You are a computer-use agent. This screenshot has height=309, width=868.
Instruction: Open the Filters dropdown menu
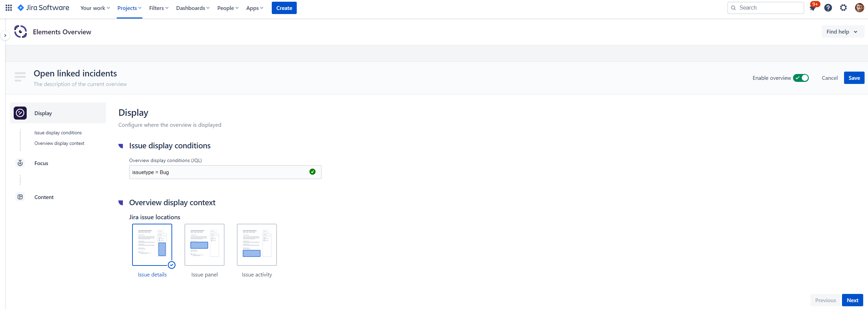[158, 8]
